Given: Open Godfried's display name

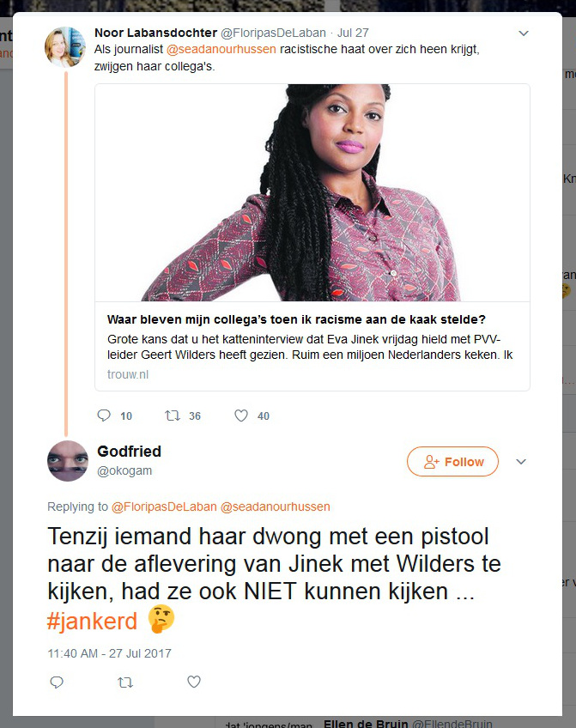Looking at the screenshot, I should click(129, 452).
